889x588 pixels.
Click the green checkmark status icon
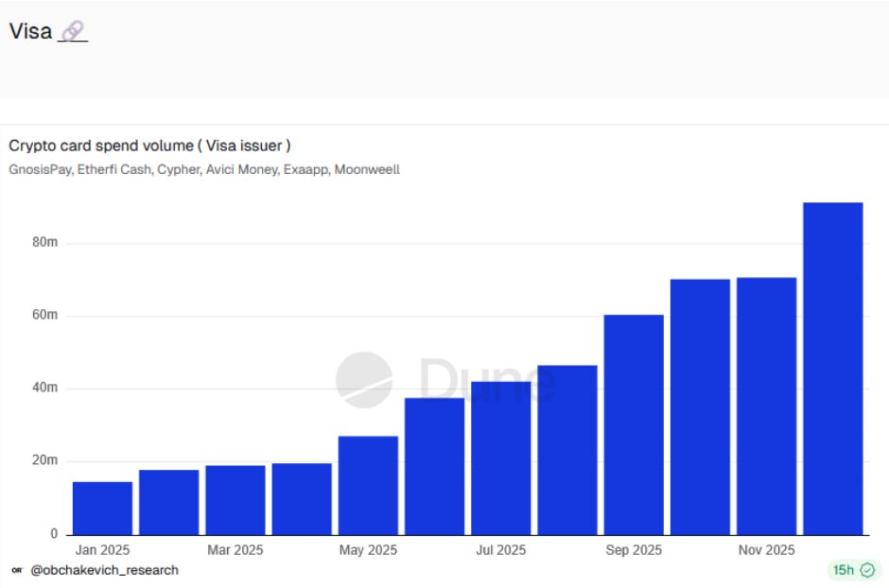[867, 570]
